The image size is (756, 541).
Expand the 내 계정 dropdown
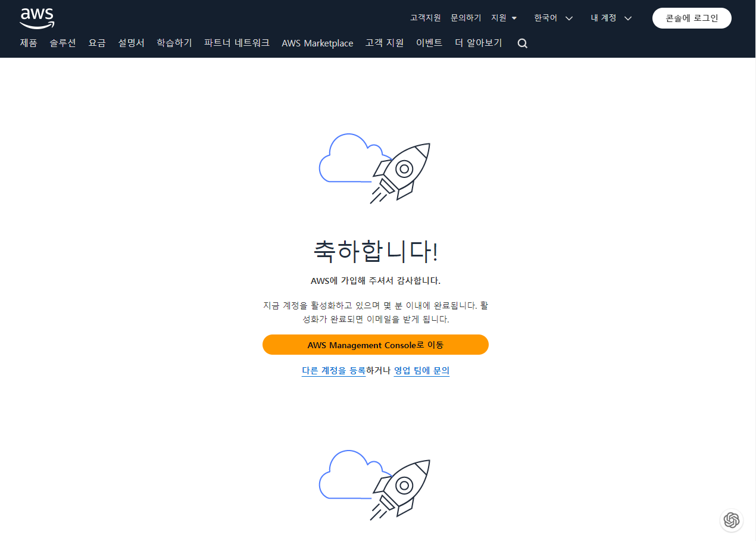611,18
